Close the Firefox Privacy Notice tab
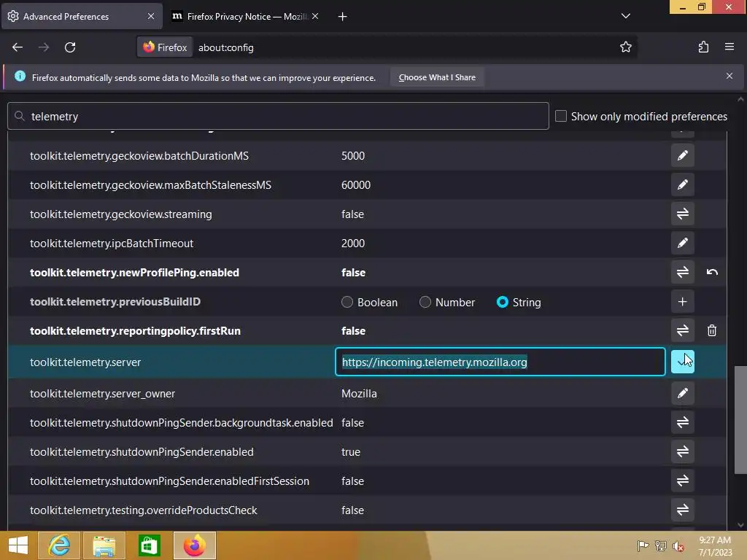 315,16
